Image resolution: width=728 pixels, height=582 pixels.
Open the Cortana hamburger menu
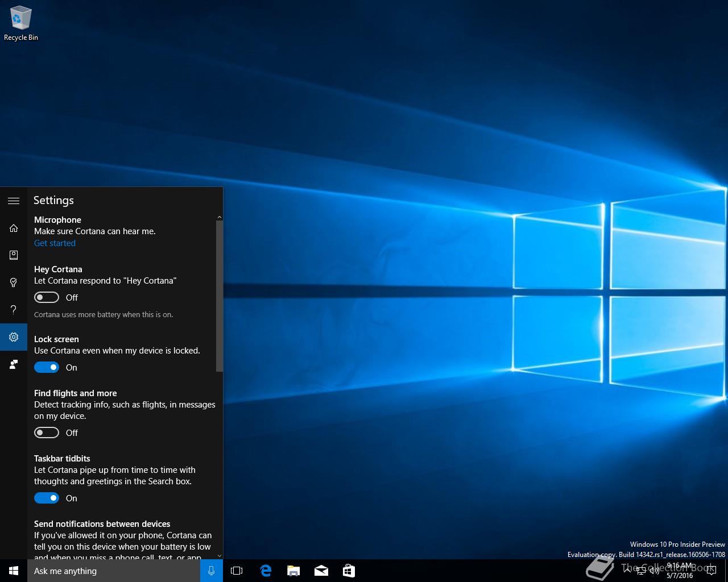point(14,201)
